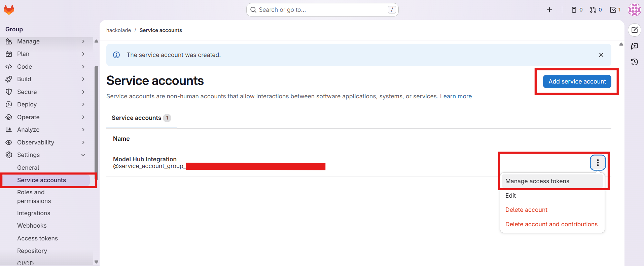Open Integrations settings in sidebar

tap(34, 213)
